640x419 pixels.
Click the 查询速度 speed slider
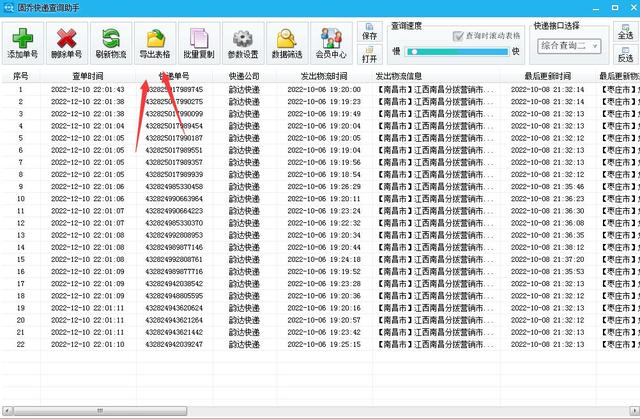click(457, 52)
